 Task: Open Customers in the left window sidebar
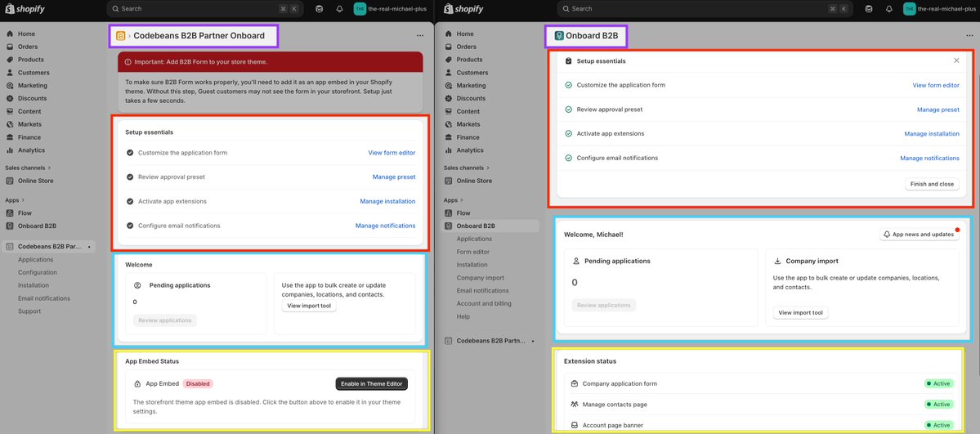(34, 73)
